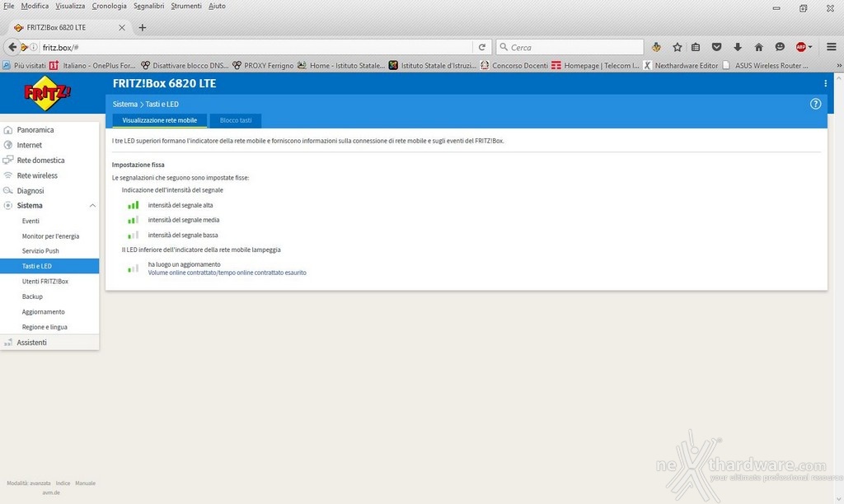The height and width of the screenshot is (504, 844).
Task: Select the Visualizzazione rete mobile tab
Action: point(159,120)
